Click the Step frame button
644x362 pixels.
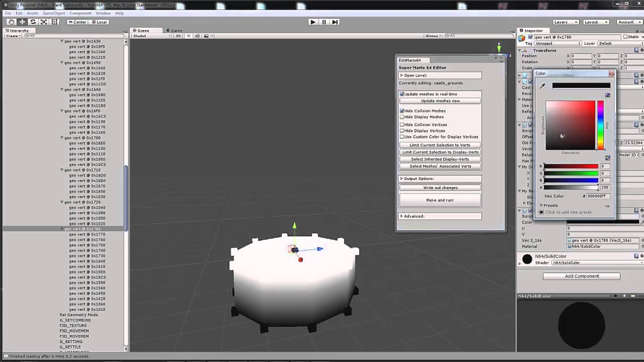[335, 22]
